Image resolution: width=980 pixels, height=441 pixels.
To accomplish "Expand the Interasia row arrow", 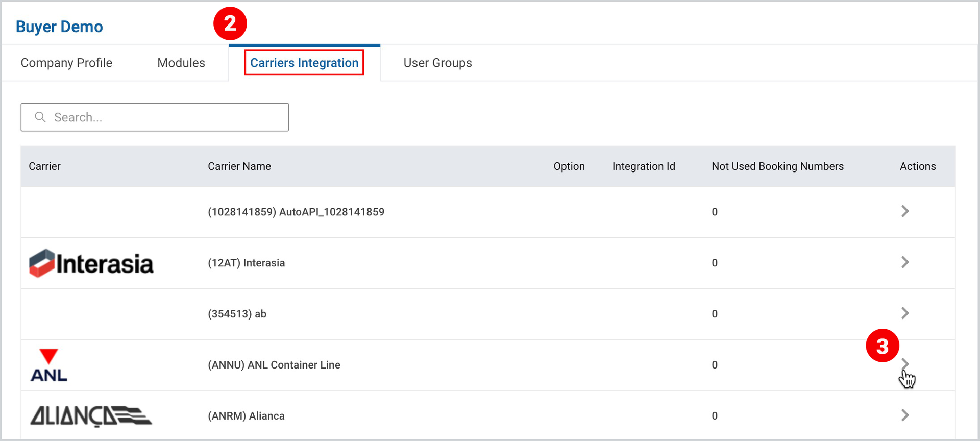I will tap(905, 262).
